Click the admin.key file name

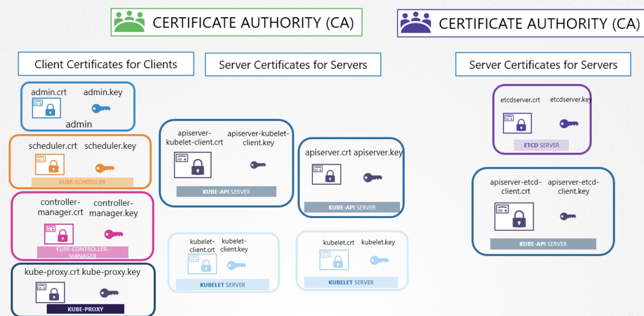tap(103, 92)
